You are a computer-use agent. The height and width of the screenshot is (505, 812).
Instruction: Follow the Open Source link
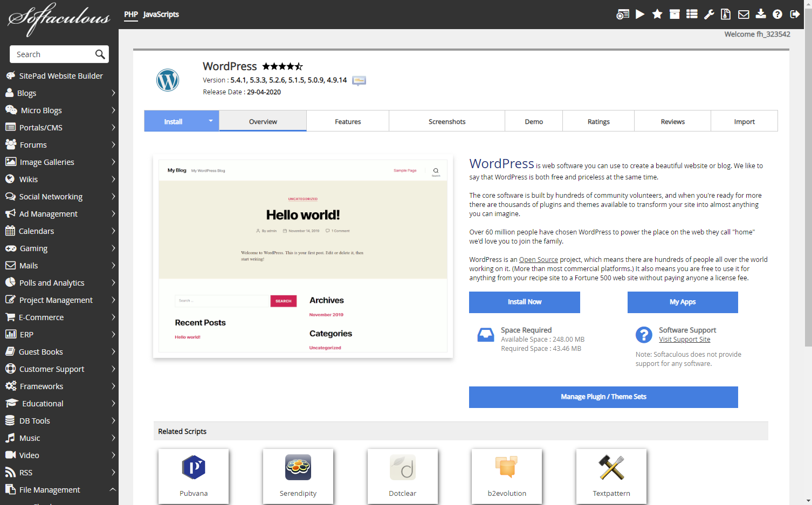(539, 260)
